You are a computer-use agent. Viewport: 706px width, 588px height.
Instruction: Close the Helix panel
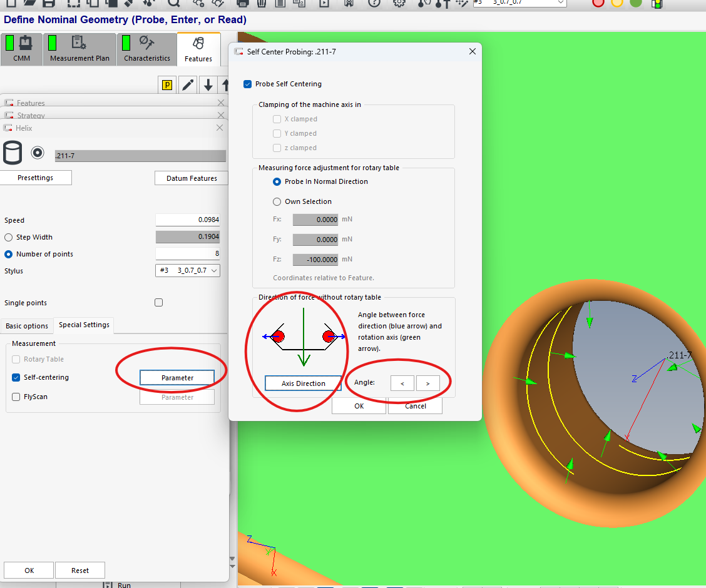point(219,128)
